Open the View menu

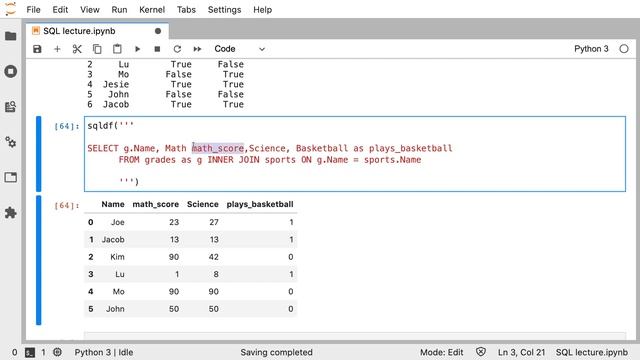(89, 9)
